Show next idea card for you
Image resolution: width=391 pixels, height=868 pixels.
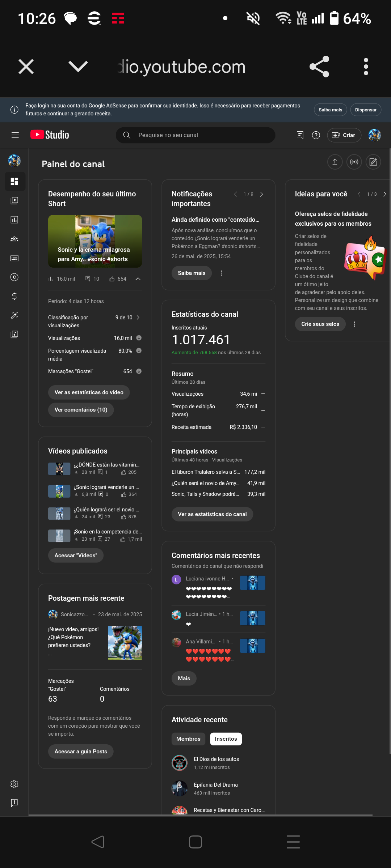385,194
